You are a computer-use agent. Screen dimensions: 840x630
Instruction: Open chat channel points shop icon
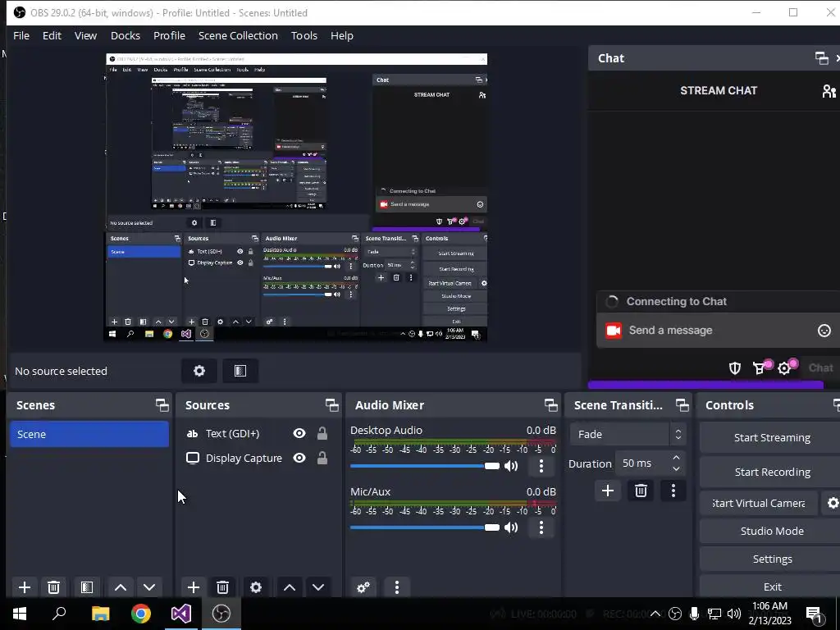tap(760, 368)
